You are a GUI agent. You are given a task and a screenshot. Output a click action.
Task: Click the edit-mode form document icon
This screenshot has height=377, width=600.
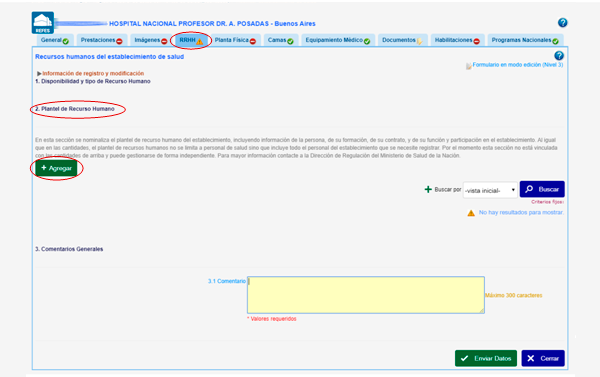(468, 66)
